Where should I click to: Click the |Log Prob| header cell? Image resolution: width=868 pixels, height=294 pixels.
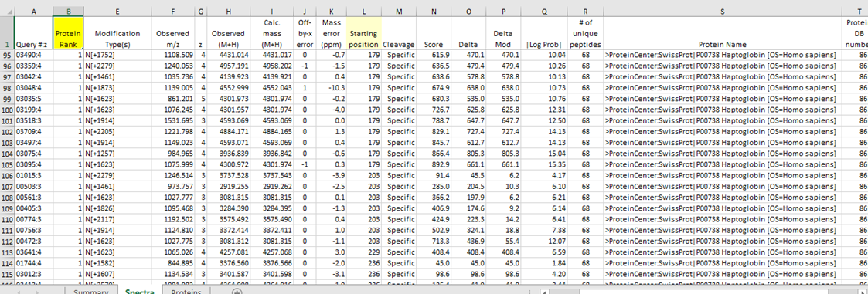pyautogui.click(x=544, y=33)
